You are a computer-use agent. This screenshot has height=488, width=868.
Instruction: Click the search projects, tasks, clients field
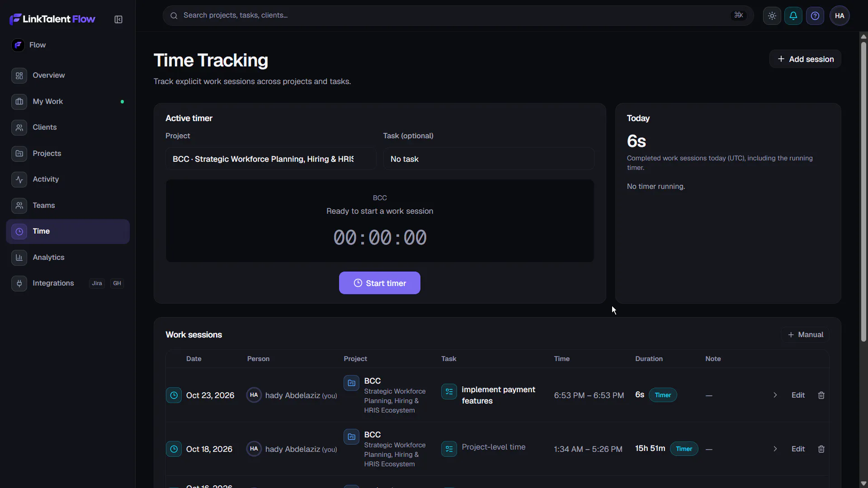458,16
